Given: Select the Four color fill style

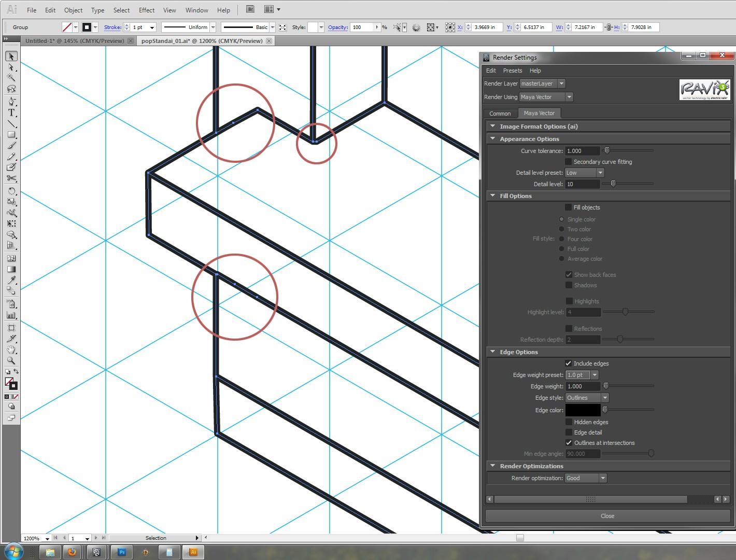Looking at the screenshot, I should [561, 239].
